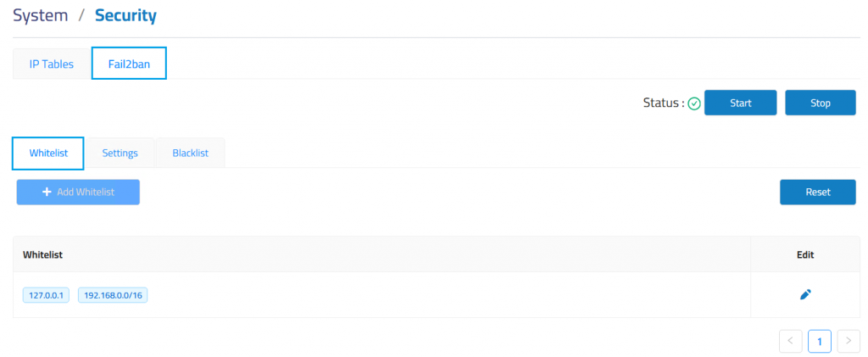This screenshot has height=357, width=868.
Task: Click the green status check icon
Action: (x=694, y=103)
